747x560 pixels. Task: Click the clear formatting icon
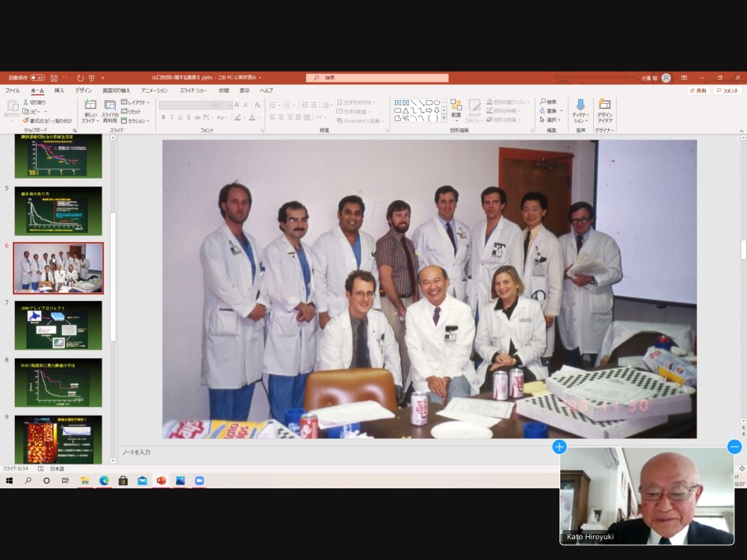258,105
